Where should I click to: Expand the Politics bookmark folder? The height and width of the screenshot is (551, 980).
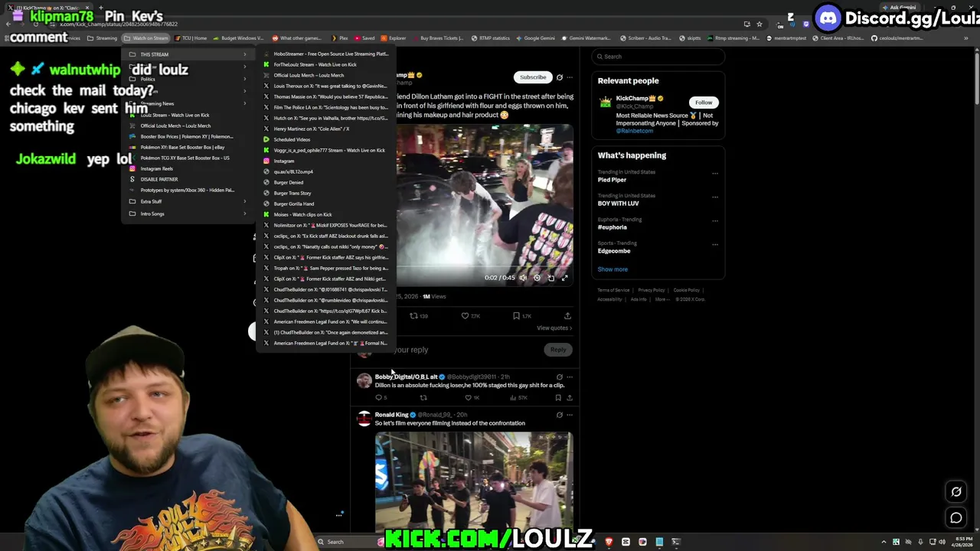coord(187,79)
